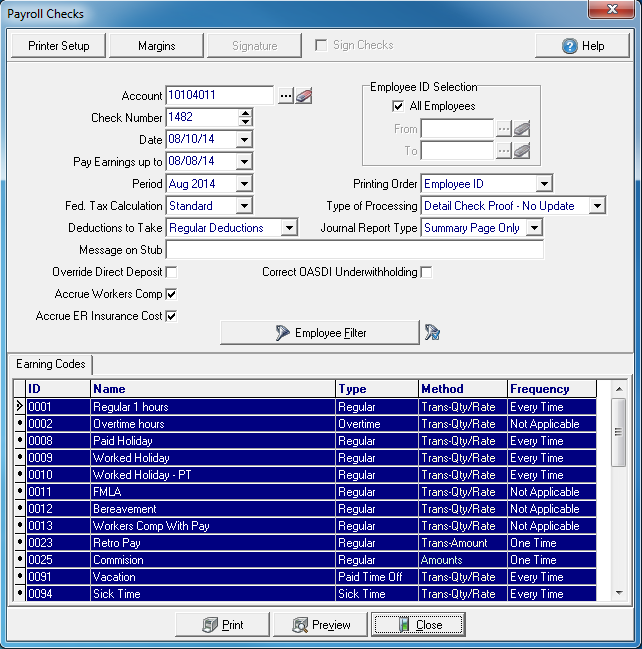Open the Type of Processing dropdown
The image size is (642, 649).
click(597, 206)
